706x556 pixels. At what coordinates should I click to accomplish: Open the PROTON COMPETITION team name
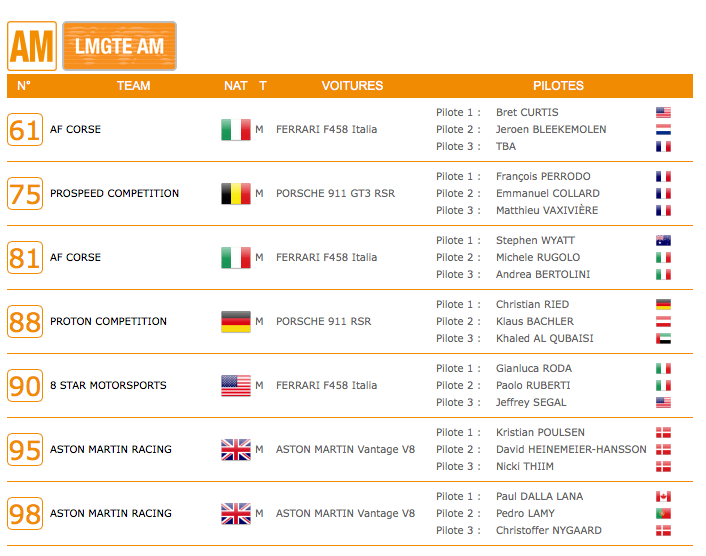click(x=109, y=321)
